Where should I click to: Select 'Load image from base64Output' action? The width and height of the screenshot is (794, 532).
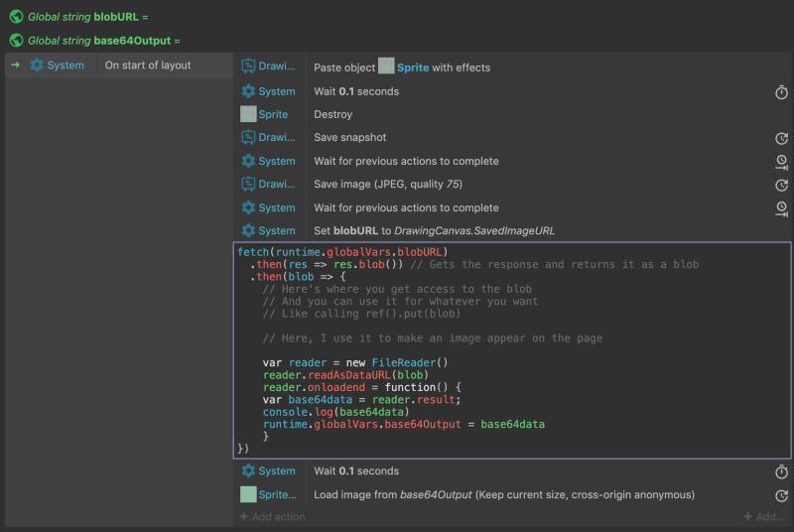click(x=504, y=494)
